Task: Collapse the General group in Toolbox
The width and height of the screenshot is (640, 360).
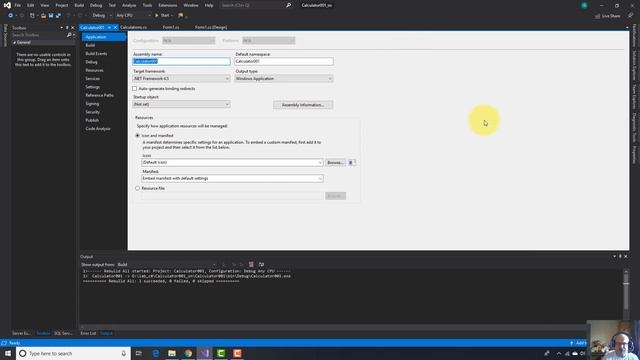Action: coord(14,42)
